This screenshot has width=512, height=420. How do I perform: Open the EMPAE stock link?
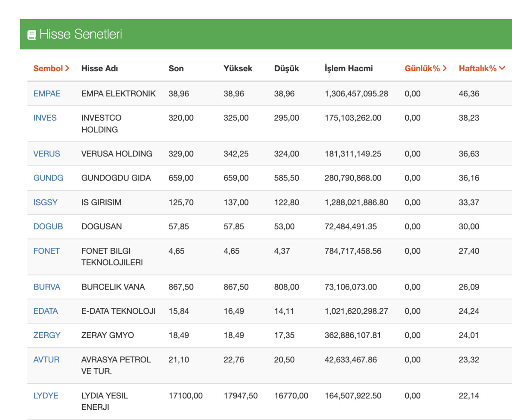click(47, 93)
